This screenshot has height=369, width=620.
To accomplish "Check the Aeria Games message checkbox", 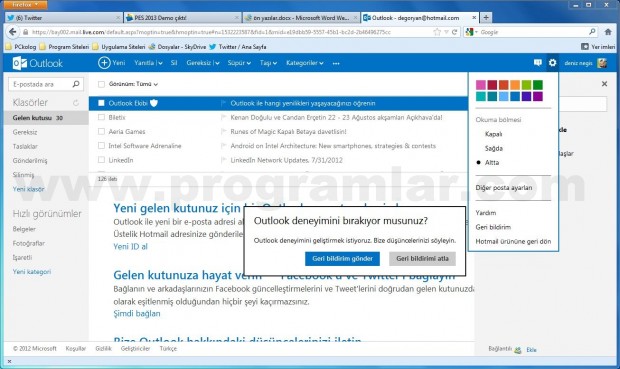I will pyautogui.click(x=101, y=132).
